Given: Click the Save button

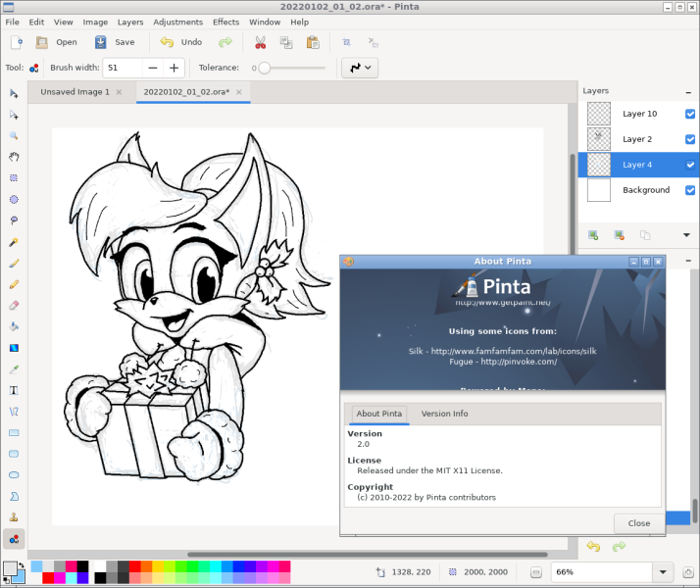Looking at the screenshot, I should tap(115, 42).
